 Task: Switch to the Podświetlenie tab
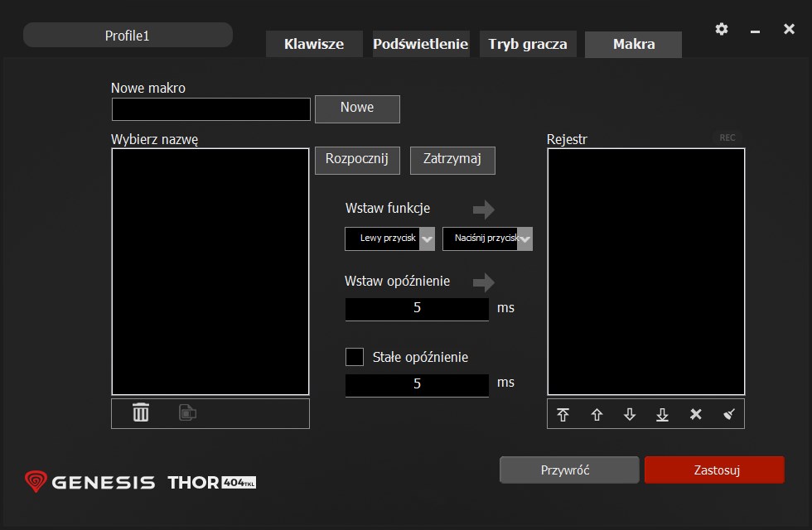click(421, 44)
